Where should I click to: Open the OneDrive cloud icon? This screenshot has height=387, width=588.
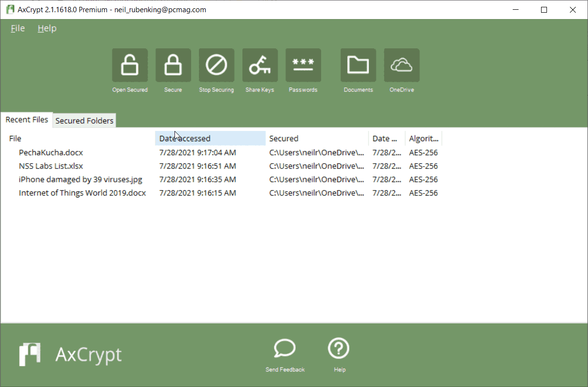(x=401, y=65)
